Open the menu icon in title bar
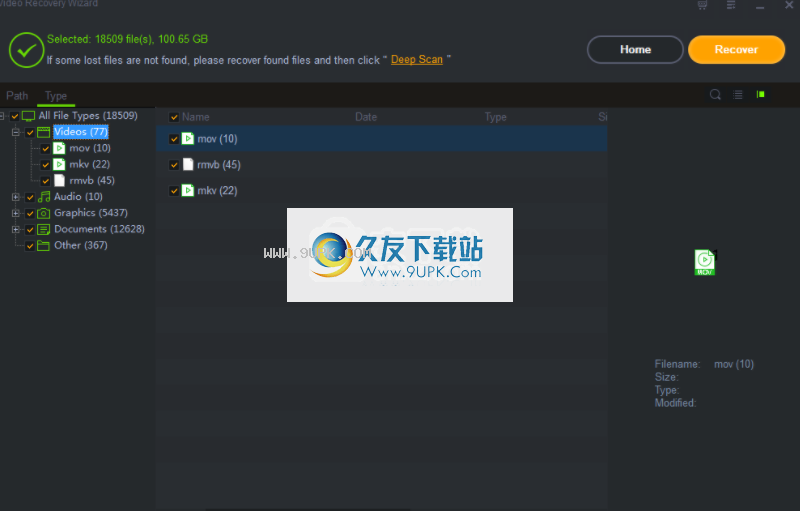The width and height of the screenshot is (800, 511). [731, 5]
